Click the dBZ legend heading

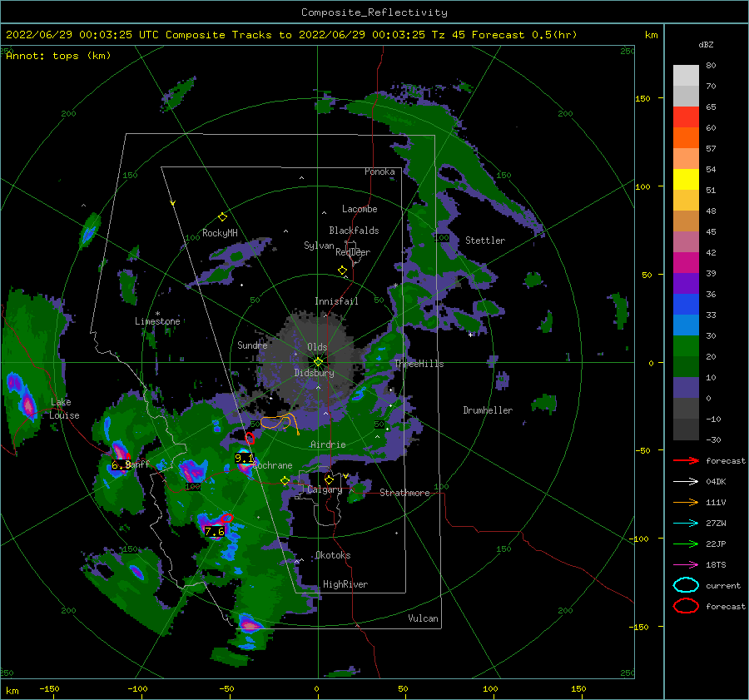(706, 45)
